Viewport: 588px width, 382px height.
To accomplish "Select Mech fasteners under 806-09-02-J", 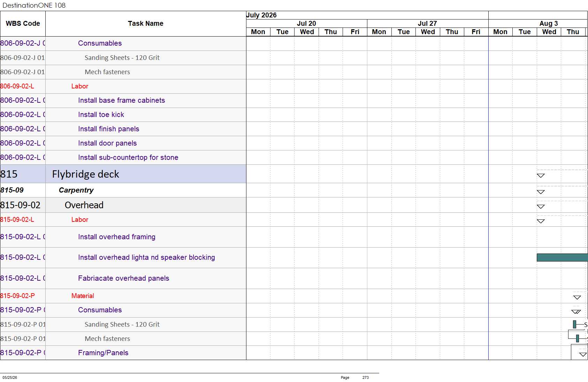I will click(123, 72).
